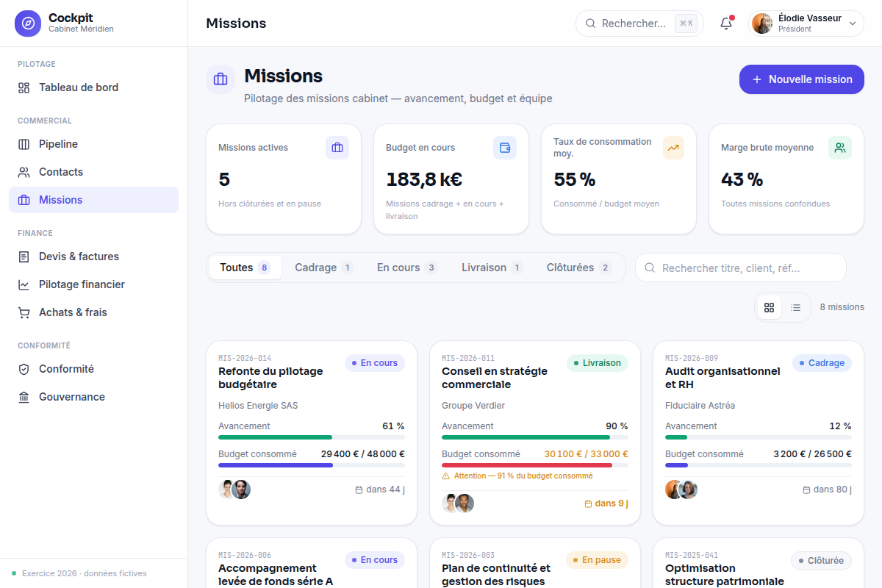Click people icon on Marge brute moyenne card

pos(840,148)
